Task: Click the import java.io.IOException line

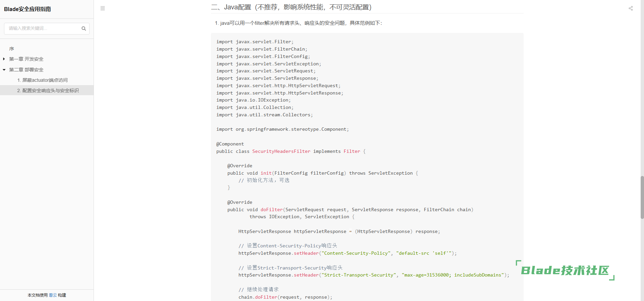Action: click(x=254, y=100)
